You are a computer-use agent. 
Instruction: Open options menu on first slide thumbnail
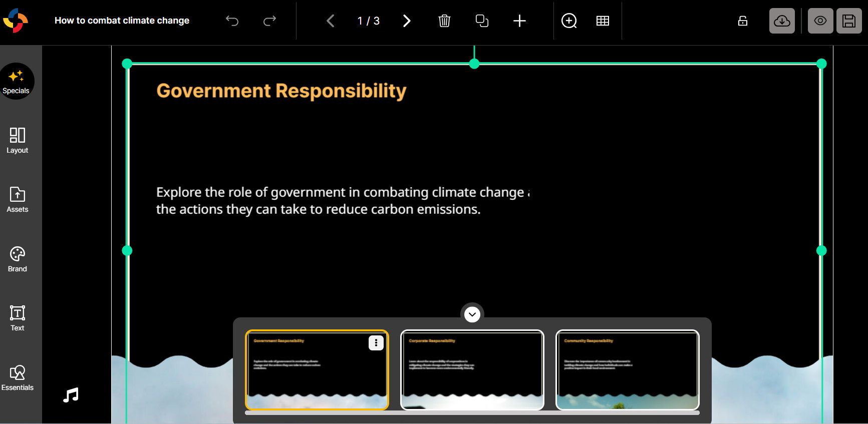pyautogui.click(x=376, y=343)
